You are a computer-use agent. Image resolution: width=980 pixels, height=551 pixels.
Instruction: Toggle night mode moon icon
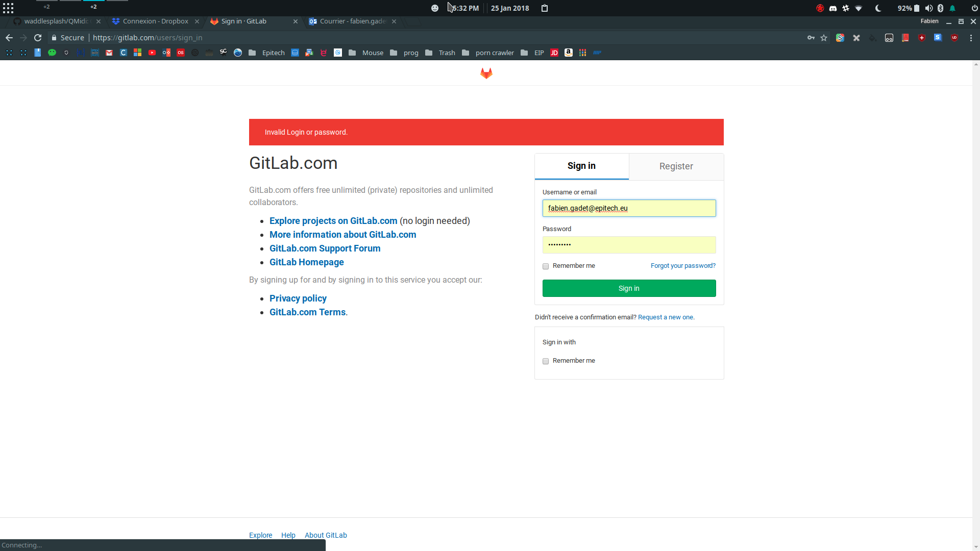[x=878, y=8]
